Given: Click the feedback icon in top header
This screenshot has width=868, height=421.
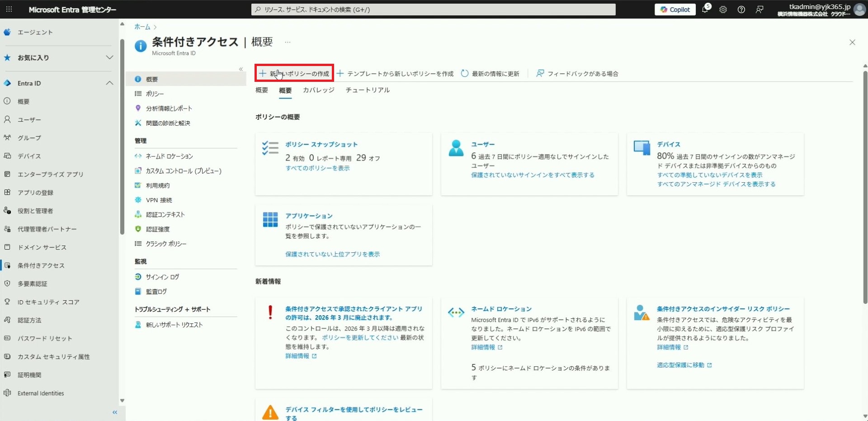Looking at the screenshot, I should pyautogui.click(x=759, y=9).
